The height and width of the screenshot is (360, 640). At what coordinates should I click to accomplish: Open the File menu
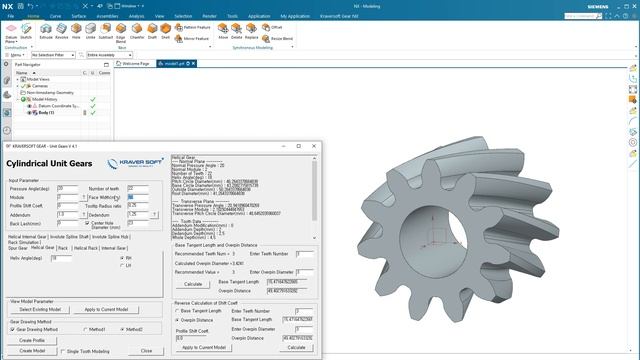click(11, 16)
